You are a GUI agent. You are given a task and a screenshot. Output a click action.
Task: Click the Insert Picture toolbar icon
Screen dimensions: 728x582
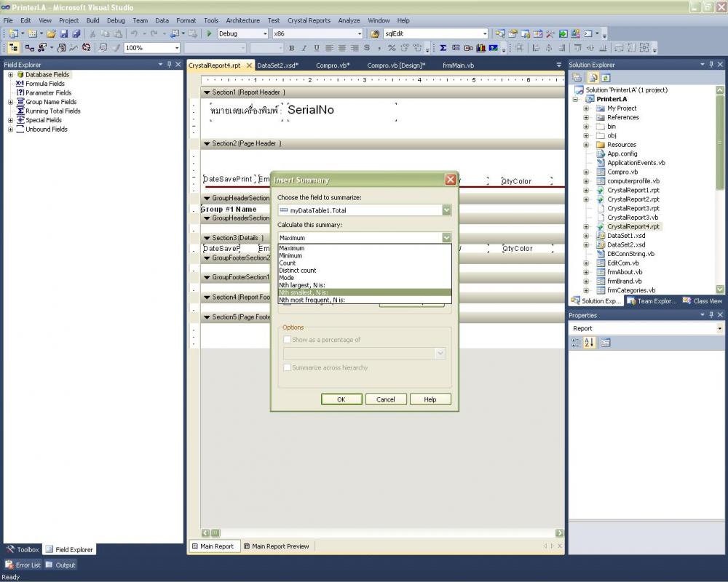493,48
